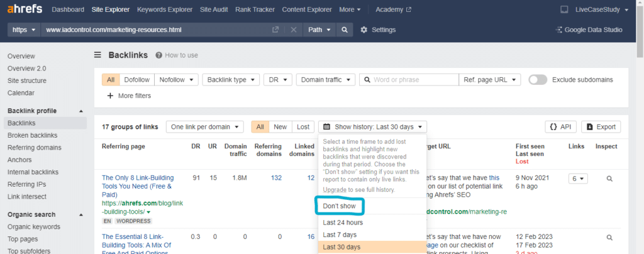The width and height of the screenshot is (644, 254).
Task: Open the protocol https dropdown
Action: point(25,30)
